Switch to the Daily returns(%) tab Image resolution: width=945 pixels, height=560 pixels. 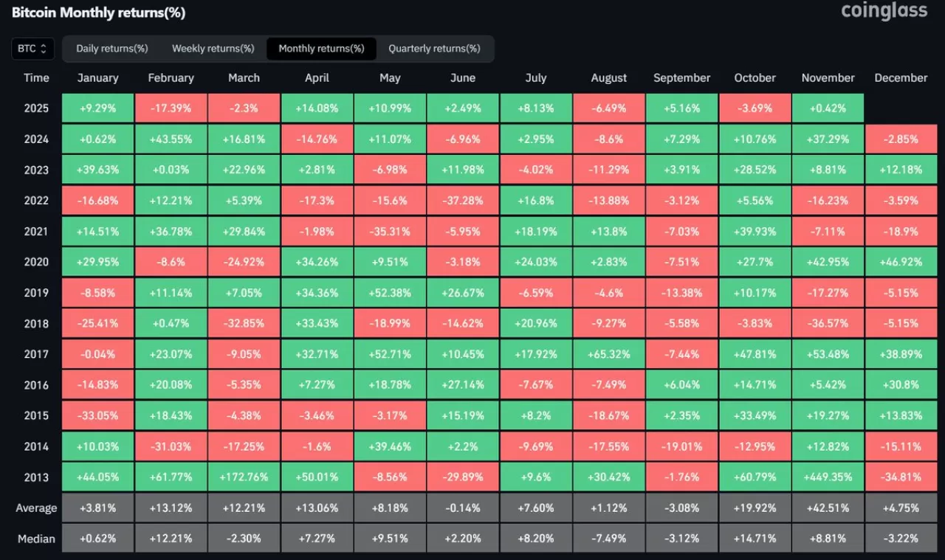tap(111, 48)
